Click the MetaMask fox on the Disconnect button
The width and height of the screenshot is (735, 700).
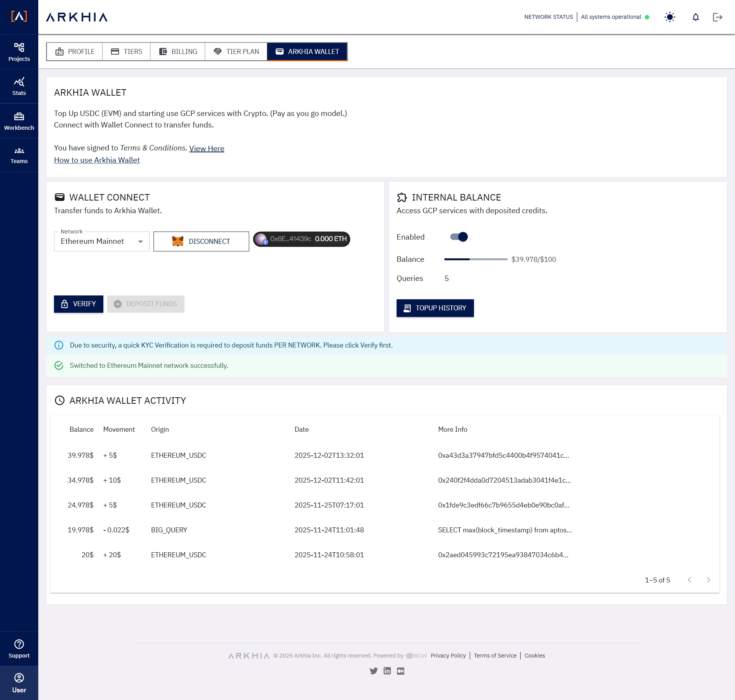178,241
